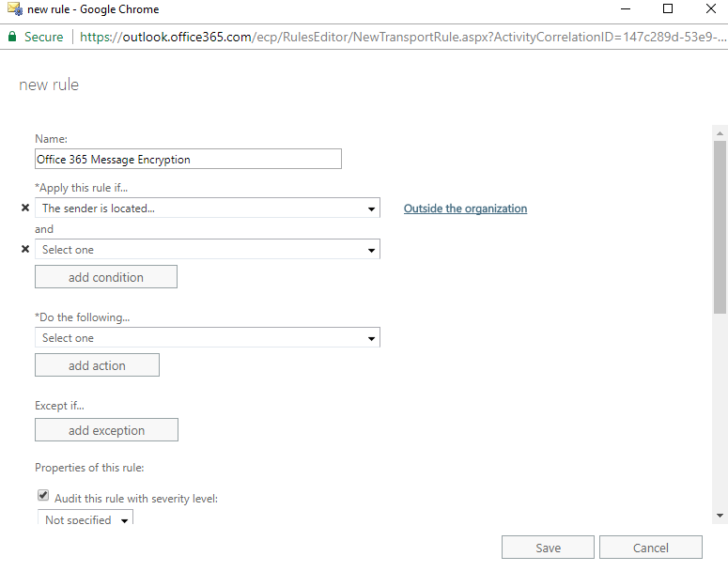Click the scrollbar up arrow

click(x=720, y=133)
